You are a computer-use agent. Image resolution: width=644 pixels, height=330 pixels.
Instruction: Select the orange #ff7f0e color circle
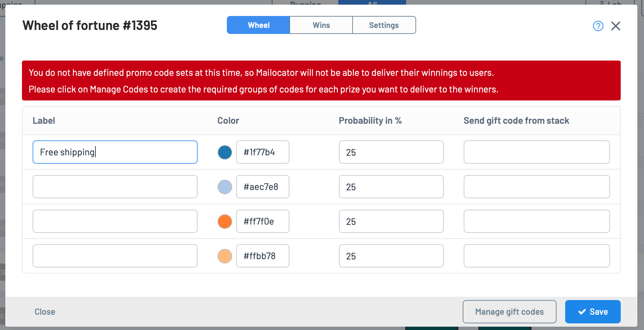pyautogui.click(x=225, y=222)
